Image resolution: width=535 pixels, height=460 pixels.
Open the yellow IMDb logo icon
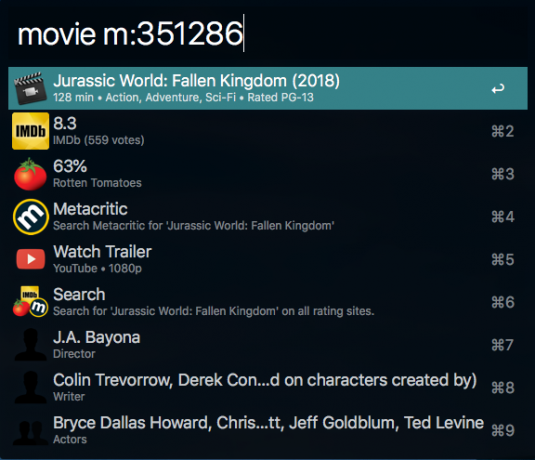[x=30, y=131]
